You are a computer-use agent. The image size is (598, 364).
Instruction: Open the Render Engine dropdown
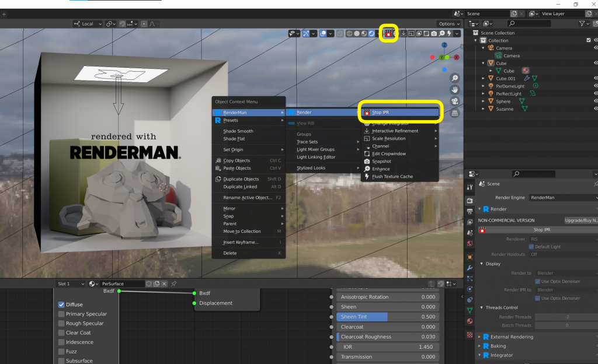pyautogui.click(x=564, y=198)
